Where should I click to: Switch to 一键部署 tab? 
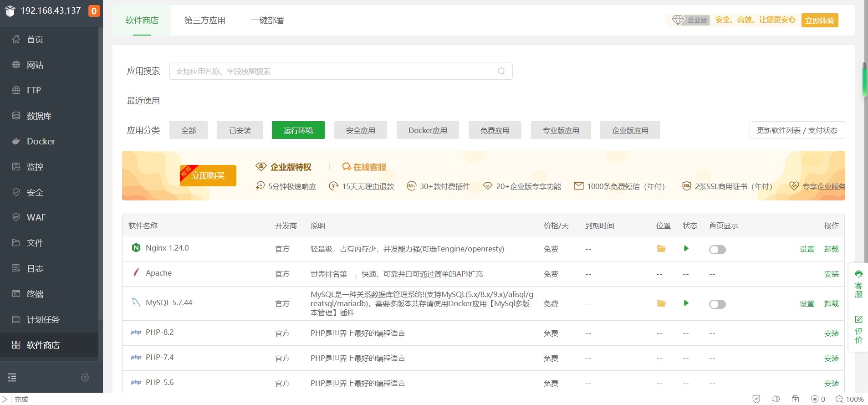point(268,21)
